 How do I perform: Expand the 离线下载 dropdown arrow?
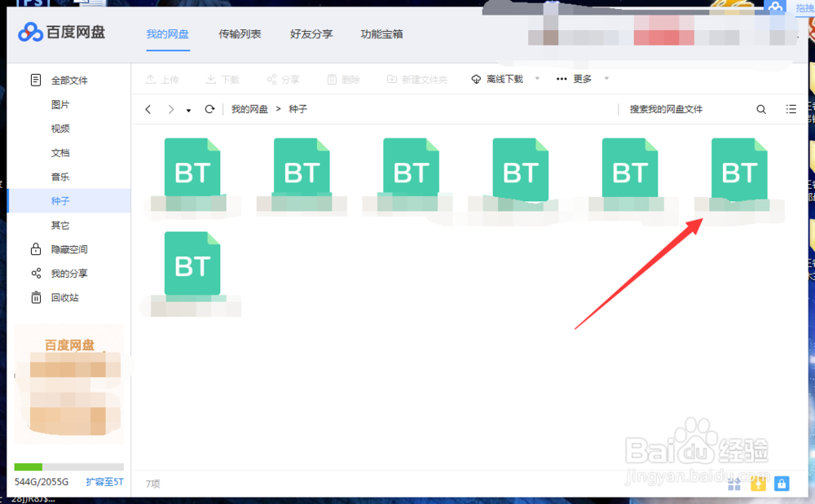tap(537, 79)
